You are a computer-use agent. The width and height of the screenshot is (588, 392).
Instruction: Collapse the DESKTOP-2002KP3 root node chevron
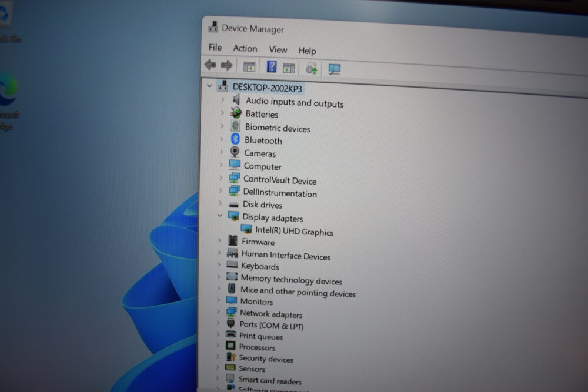210,86
